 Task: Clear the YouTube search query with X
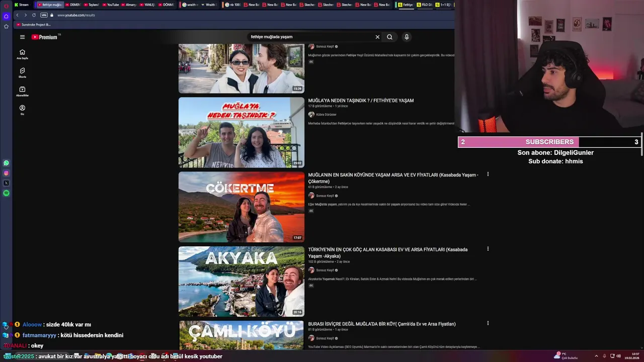point(377,37)
